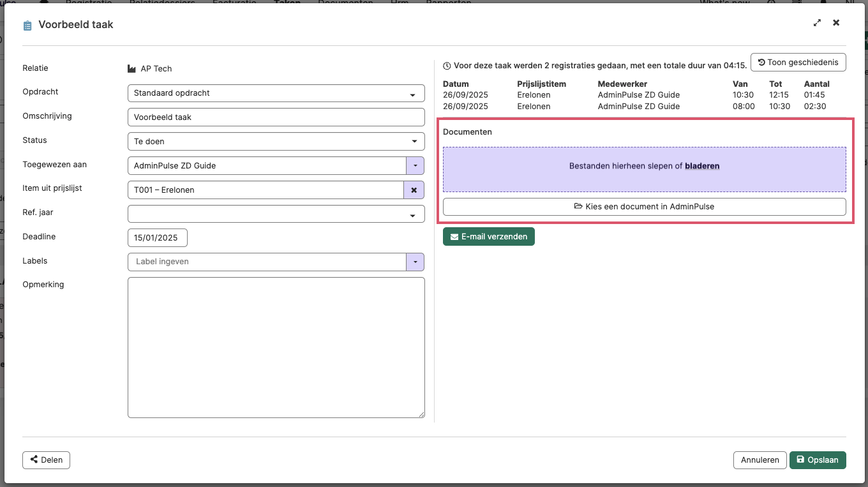Cancel with the Annuleren button
The height and width of the screenshot is (487, 868).
point(760,460)
